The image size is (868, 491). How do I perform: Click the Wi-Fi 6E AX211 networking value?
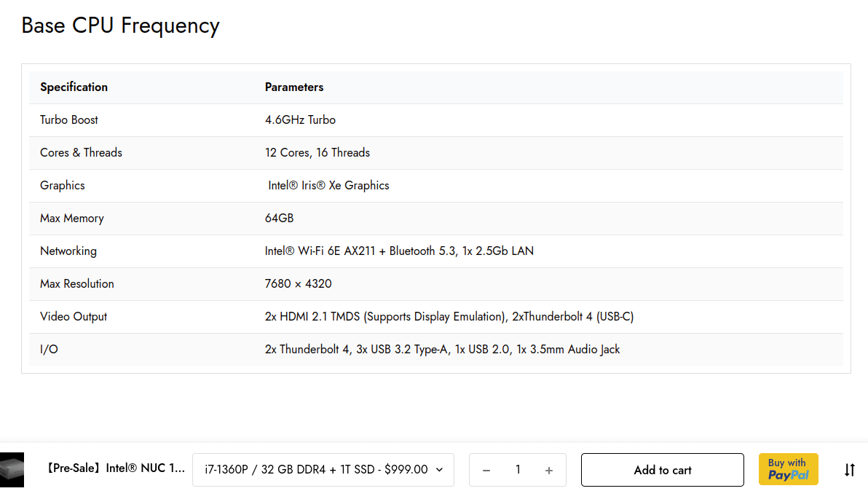[399, 251]
